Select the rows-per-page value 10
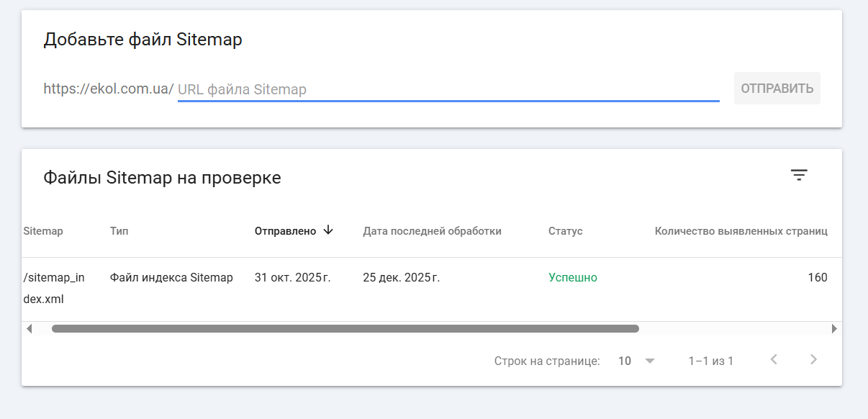868x419 pixels. [x=625, y=361]
